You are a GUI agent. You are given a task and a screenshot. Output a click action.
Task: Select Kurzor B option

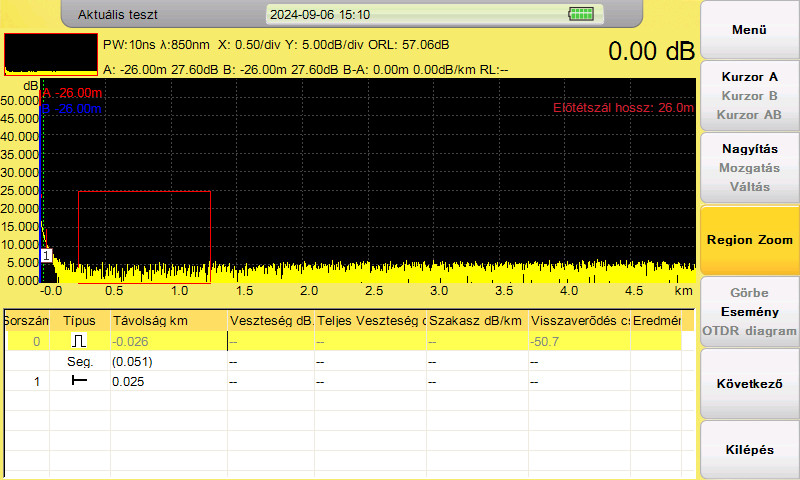pyautogui.click(x=749, y=96)
